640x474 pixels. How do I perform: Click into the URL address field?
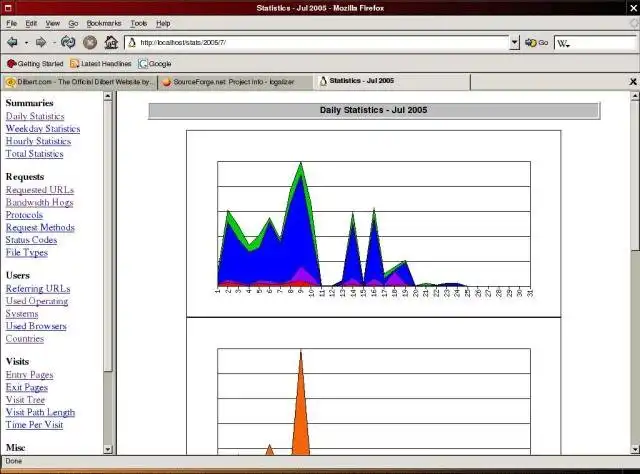pyautogui.click(x=322, y=42)
